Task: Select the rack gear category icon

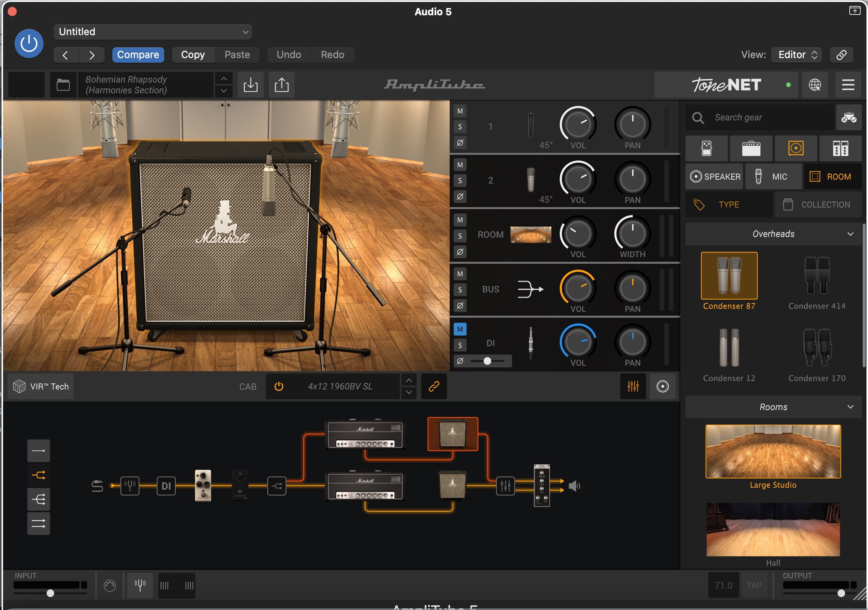Action: pos(840,148)
